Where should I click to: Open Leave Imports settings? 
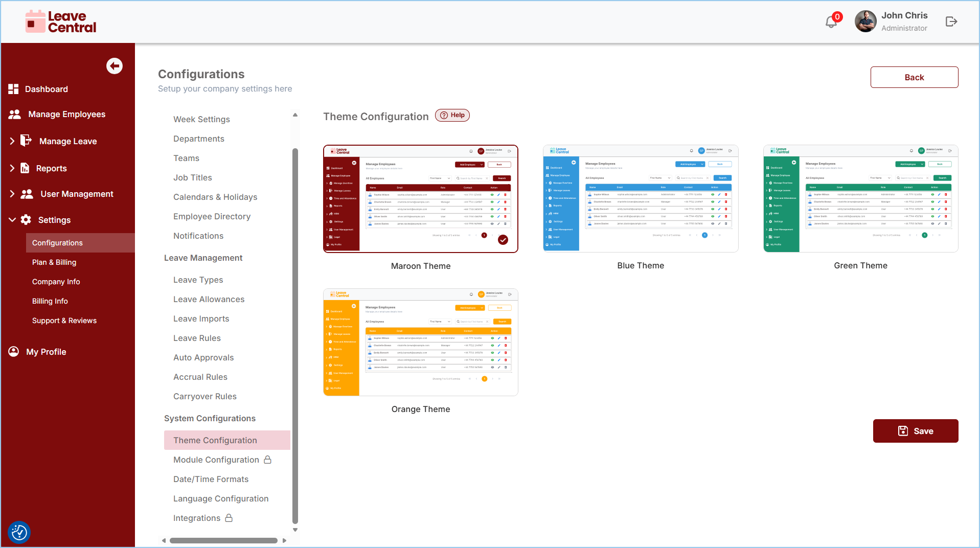201,318
